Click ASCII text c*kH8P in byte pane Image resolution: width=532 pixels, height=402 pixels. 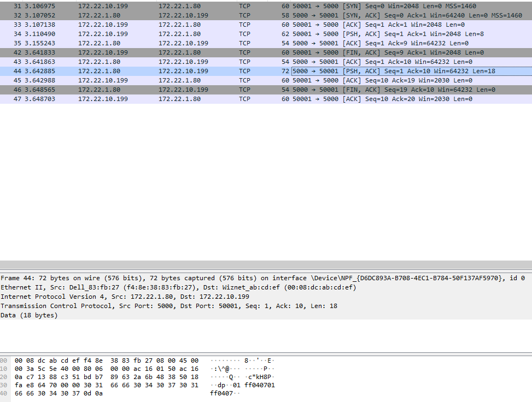click(260, 377)
